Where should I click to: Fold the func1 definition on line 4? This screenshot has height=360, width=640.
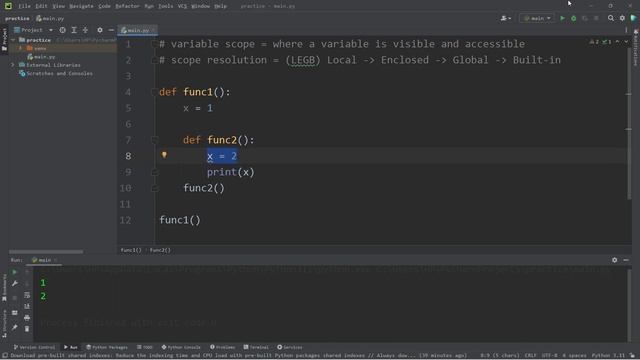(x=155, y=92)
